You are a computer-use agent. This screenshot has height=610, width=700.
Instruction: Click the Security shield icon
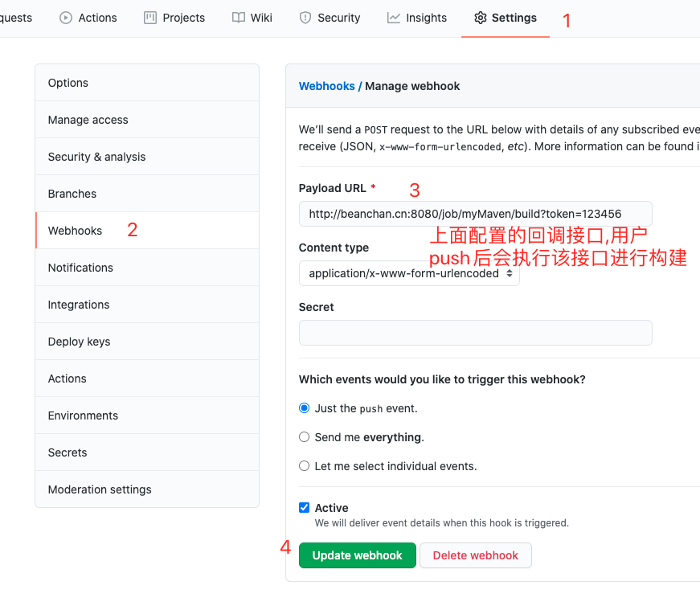pos(305,18)
